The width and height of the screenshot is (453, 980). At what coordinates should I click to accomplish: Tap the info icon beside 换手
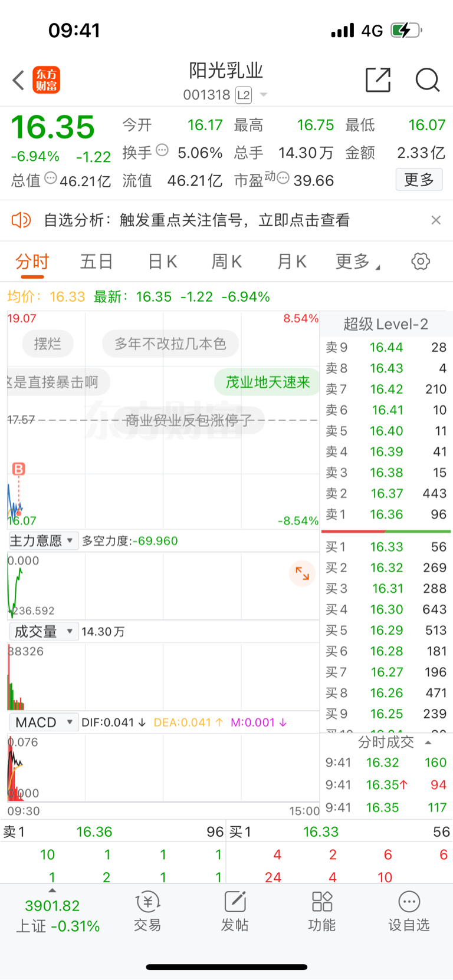click(x=162, y=150)
